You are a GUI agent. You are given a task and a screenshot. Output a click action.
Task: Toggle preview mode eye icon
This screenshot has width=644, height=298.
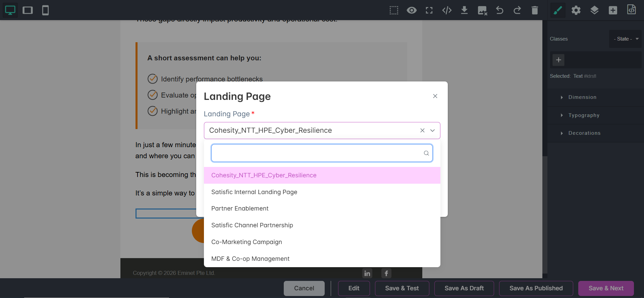click(x=412, y=10)
